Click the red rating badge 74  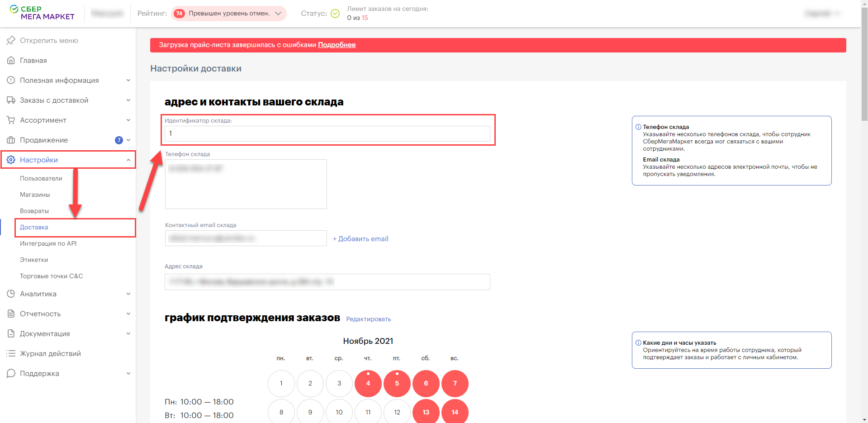click(179, 14)
